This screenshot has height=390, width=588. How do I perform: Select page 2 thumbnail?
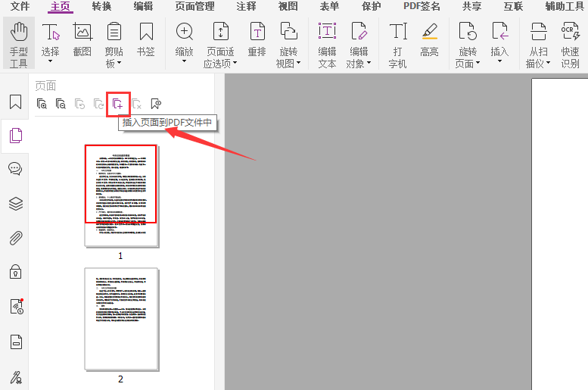[x=121, y=318]
